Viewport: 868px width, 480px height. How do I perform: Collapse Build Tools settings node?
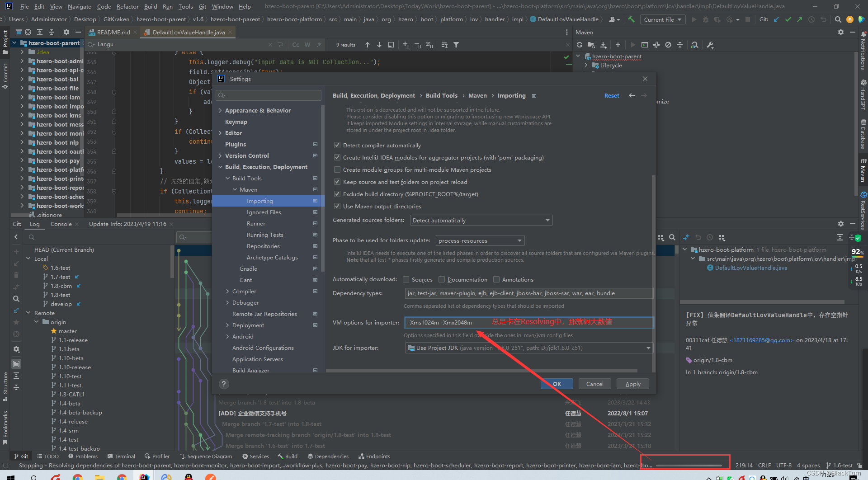point(227,178)
